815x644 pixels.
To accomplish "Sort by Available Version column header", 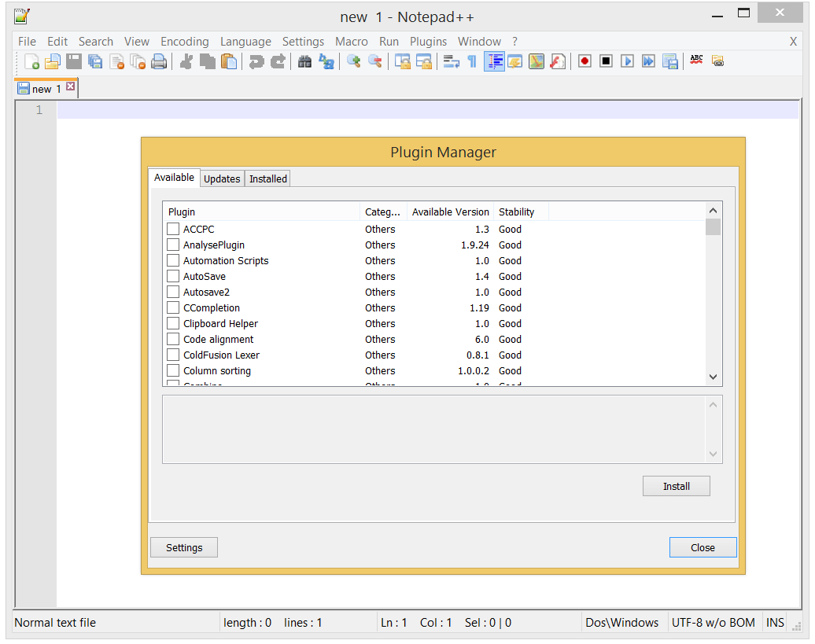I will [450, 212].
